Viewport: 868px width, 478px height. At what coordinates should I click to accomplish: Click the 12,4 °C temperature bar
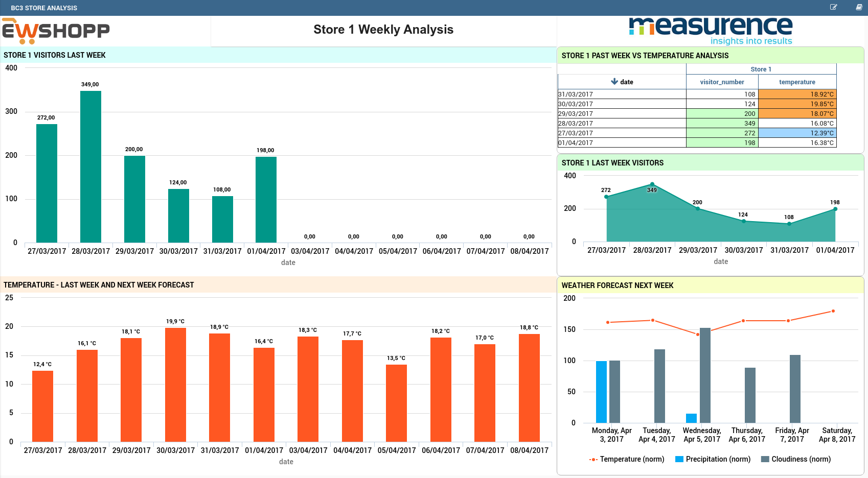(x=42, y=406)
